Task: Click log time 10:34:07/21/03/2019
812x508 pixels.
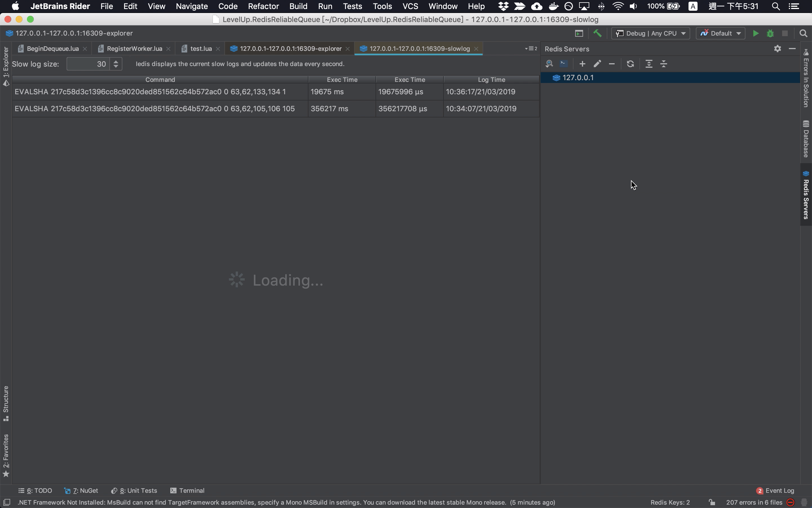Action: coord(491,109)
